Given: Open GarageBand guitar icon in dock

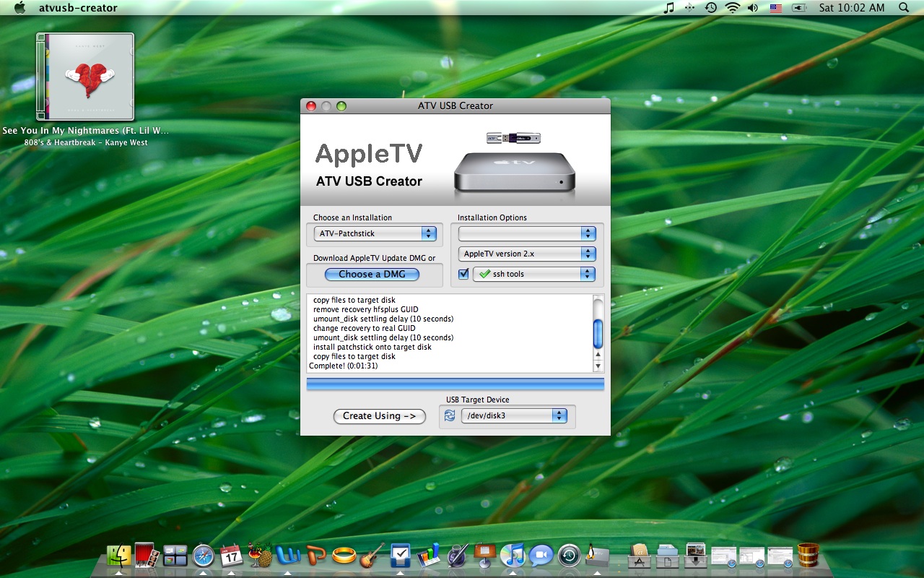Looking at the screenshot, I should 372,555.
